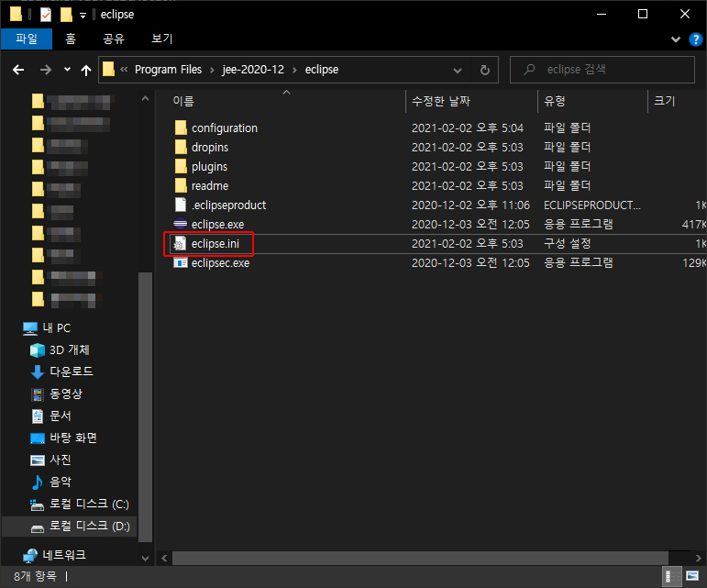Screen dimensions: 707x588
Task: Click the Properties checkmark icon in title bar
Action: pos(46,15)
